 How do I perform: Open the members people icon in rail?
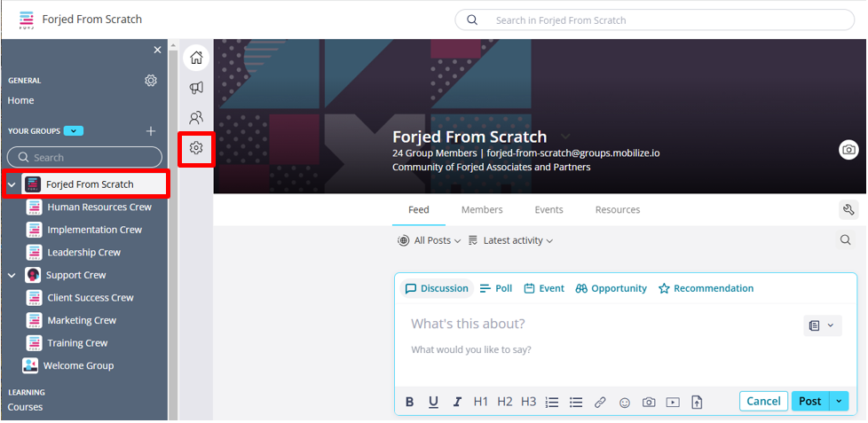[x=196, y=117]
